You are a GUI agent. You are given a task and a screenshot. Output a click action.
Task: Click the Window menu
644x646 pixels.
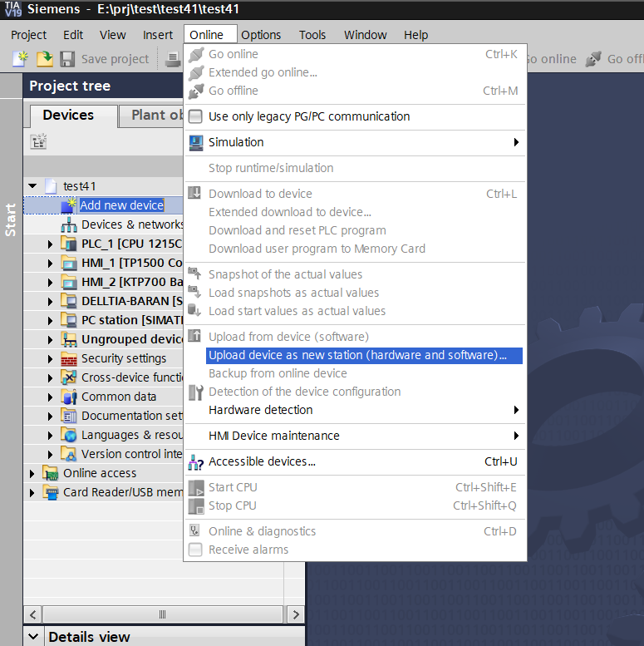point(366,35)
